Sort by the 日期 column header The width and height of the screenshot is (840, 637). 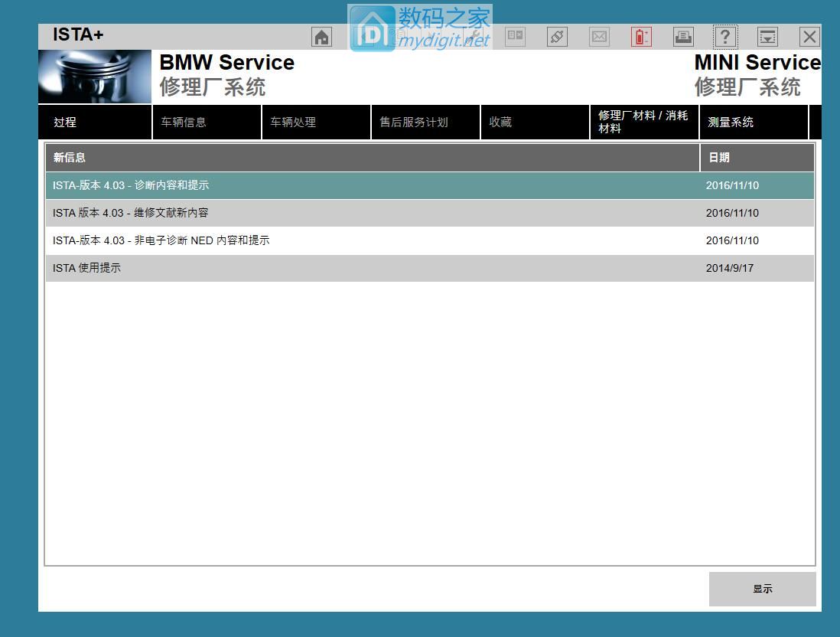(x=757, y=158)
